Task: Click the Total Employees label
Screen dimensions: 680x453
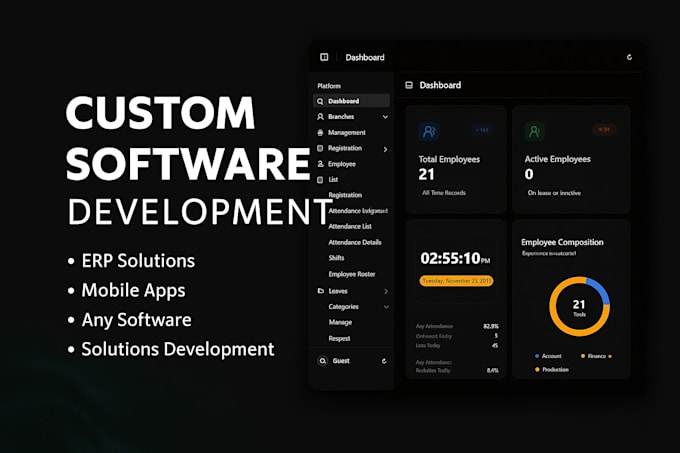Action: pos(449,159)
